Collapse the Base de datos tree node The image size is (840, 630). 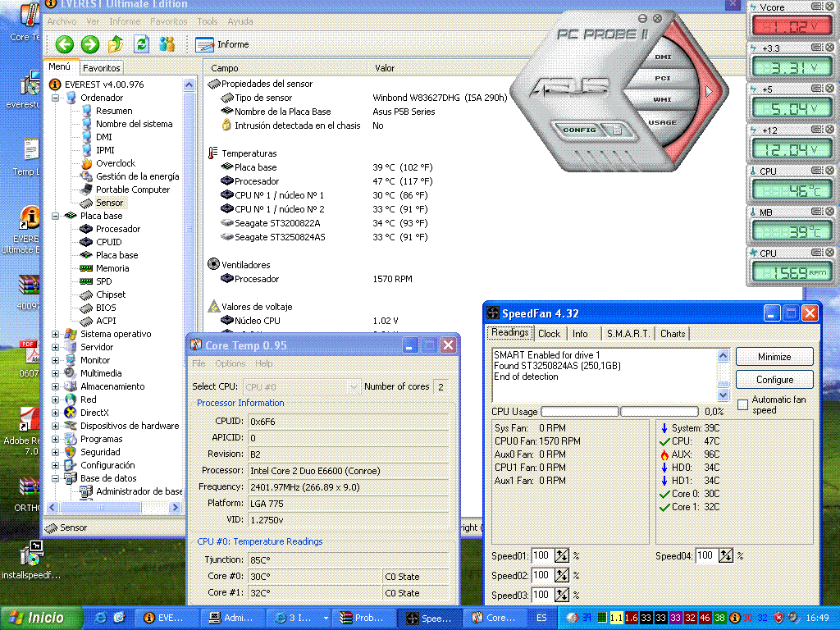(x=55, y=478)
